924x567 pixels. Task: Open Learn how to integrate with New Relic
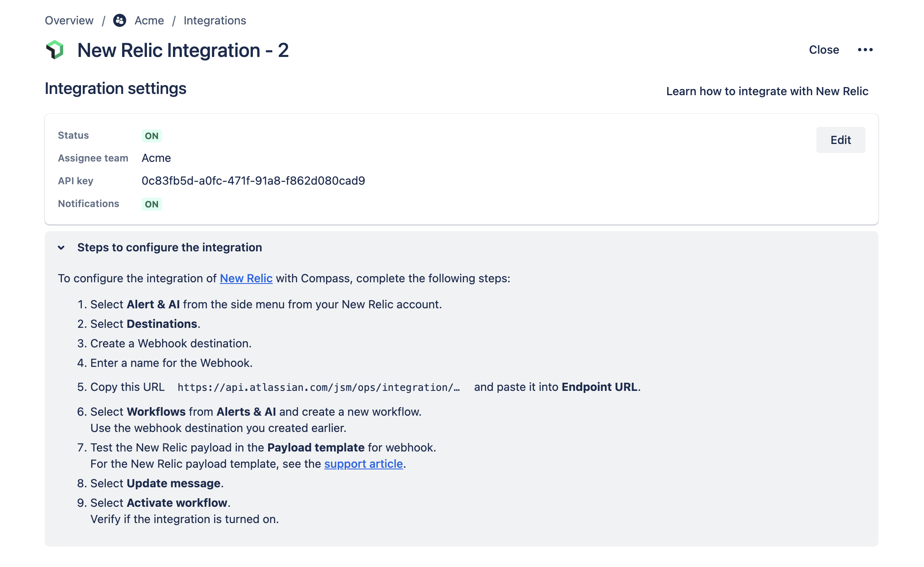767,91
